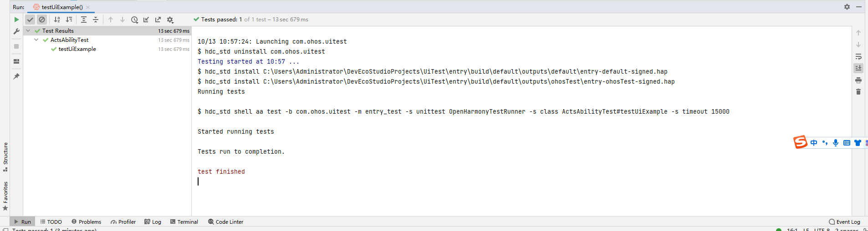The height and width of the screenshot is (231, 868).
Task: Rerun tests with the green play icon
Action: [x=16, y=20]
